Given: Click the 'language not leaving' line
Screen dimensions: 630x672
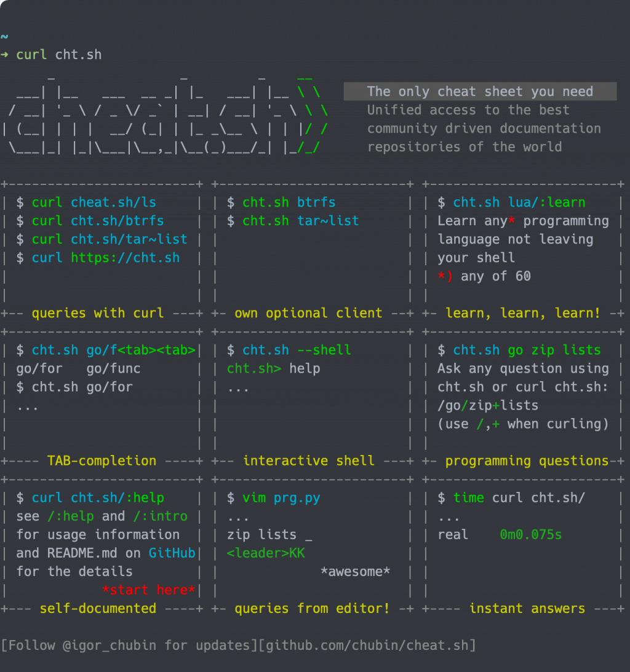Looking at the screenshot, I should [515, 239].
